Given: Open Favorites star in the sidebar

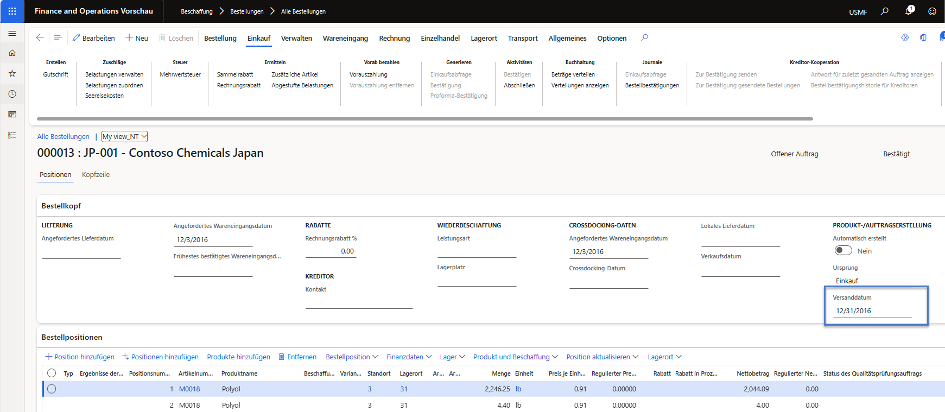Looking at the screenshot, I should pos(11,73).
